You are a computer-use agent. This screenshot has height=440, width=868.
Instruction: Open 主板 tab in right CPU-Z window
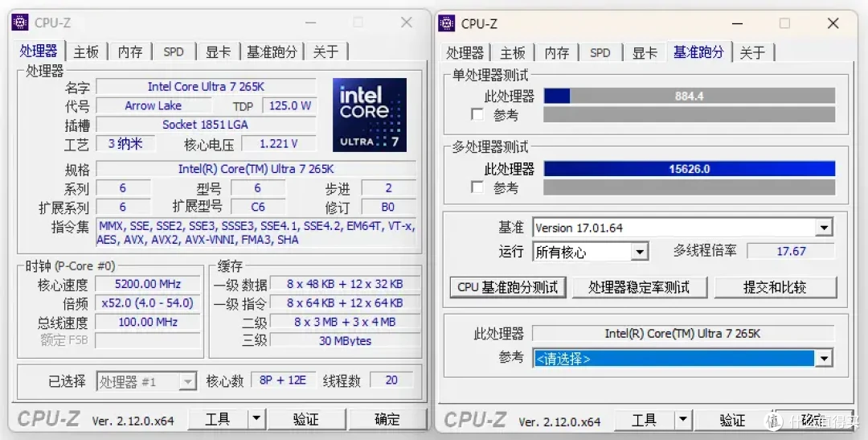[513, 52]
